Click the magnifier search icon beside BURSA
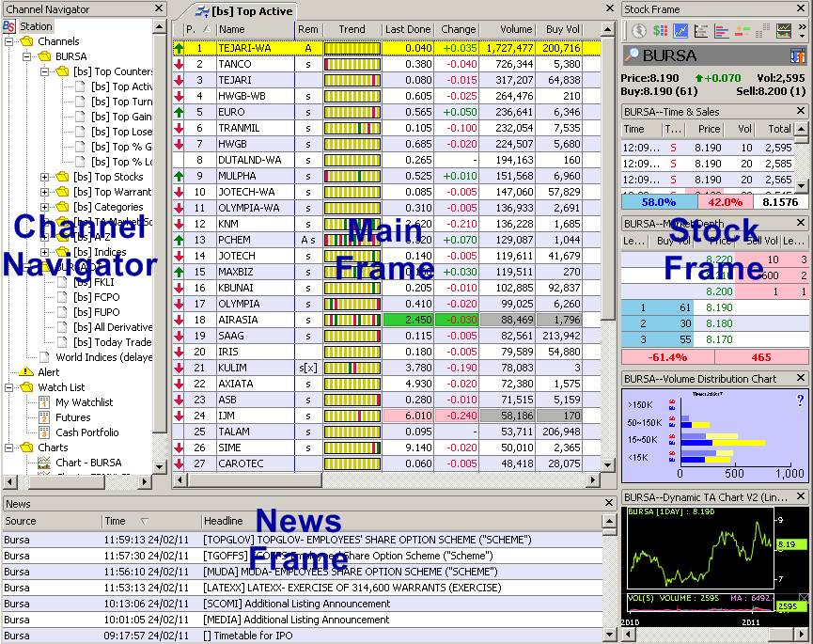 click(x=631, y=55)
